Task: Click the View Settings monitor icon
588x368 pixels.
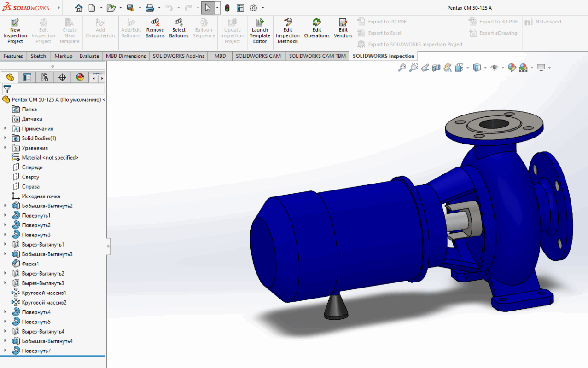Action: [541, 68]
